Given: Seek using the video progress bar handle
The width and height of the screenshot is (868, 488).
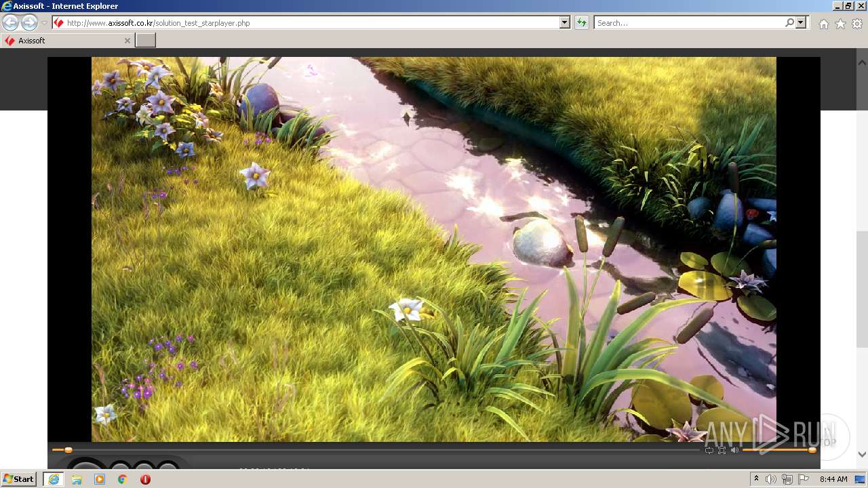Looking at the screenshot, I should click(x=68, y=450).
